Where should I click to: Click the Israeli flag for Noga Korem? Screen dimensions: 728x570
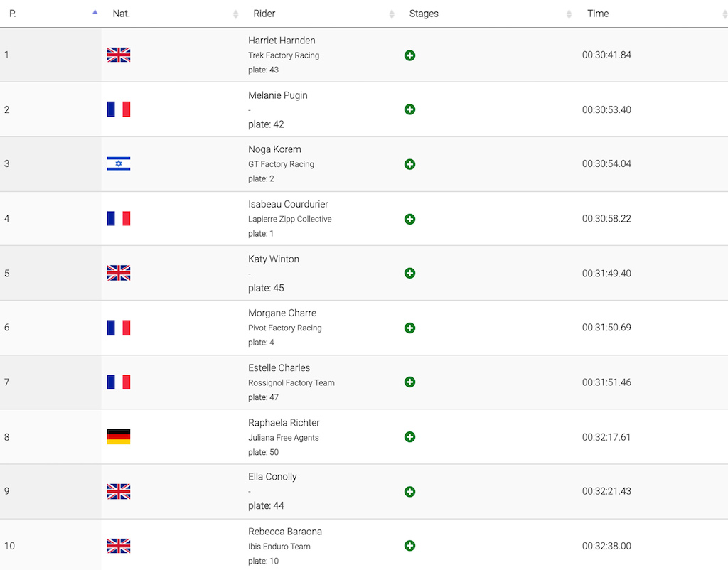119,164
